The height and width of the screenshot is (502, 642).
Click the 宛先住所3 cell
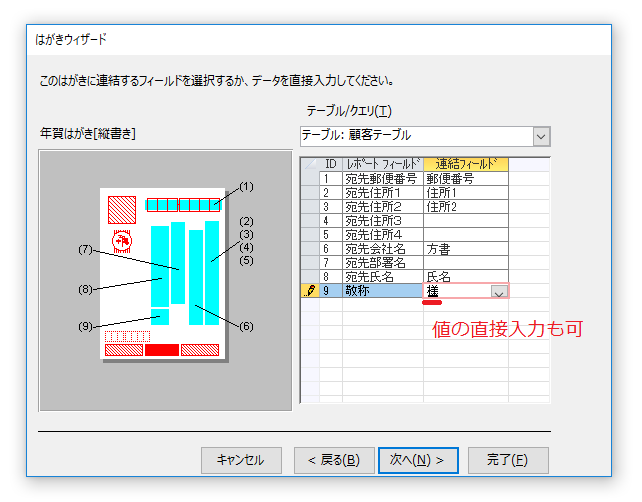coord(383,221)
